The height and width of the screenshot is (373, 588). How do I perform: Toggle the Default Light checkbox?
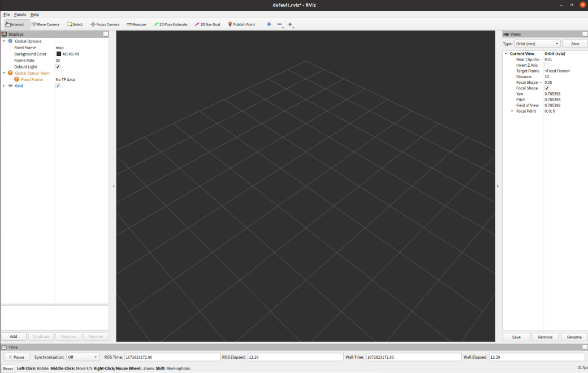(58, 66)
